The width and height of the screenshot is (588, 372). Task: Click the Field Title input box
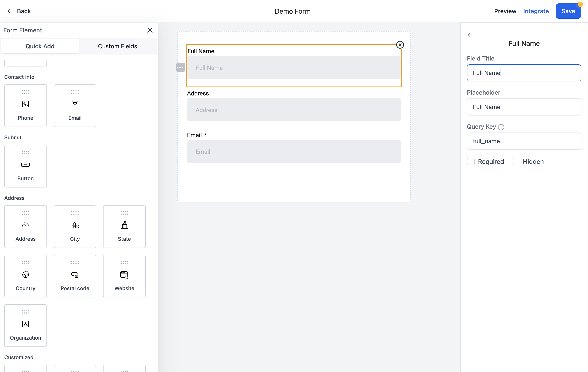click(x=524, y=73)
